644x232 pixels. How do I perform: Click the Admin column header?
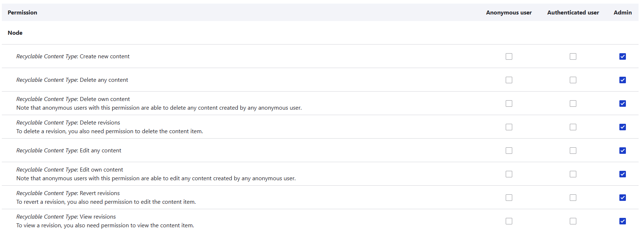[x=623, y=12]
